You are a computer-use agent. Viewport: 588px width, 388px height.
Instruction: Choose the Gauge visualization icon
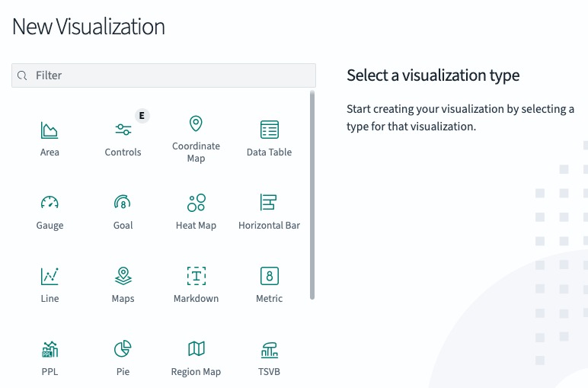pos(50,203)
